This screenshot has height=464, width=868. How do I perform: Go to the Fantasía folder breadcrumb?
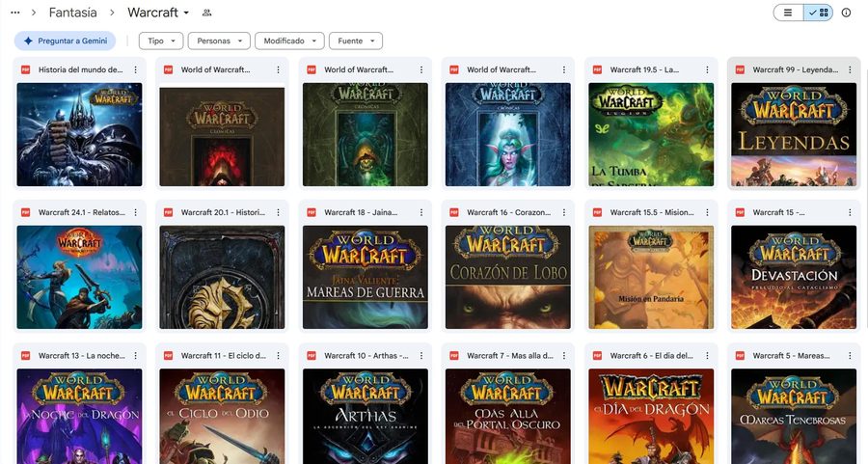72,13
